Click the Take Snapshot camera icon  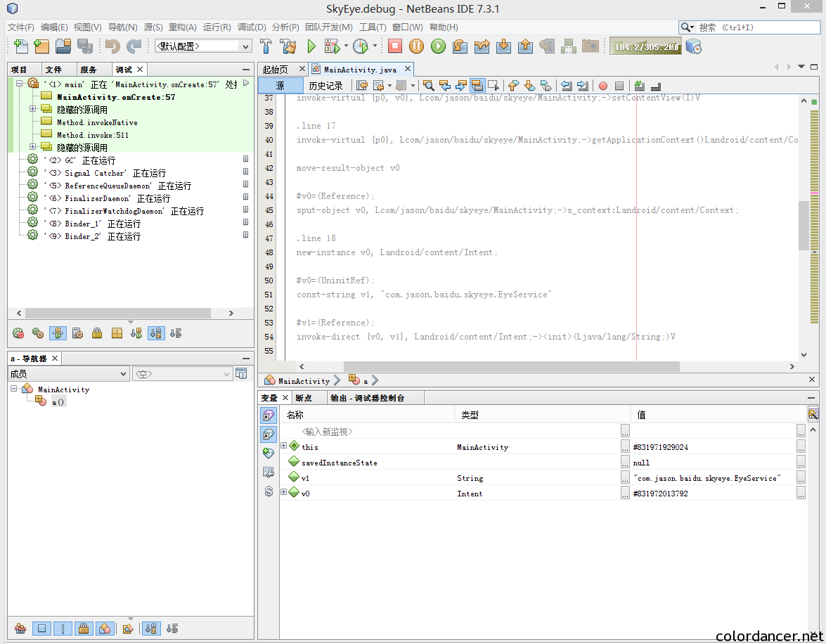click(x=590, y=46)
